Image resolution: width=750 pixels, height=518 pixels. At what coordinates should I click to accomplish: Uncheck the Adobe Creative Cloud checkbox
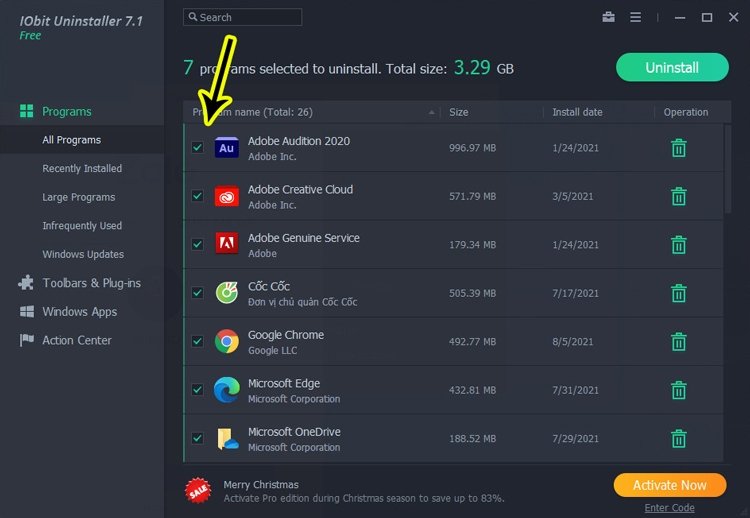coord(197,196)
